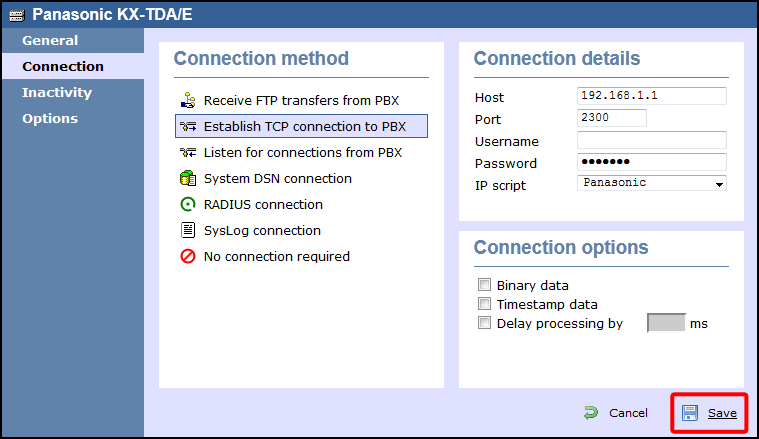Viewport: 759px width, 439px height.
Task: Click the RADIUS connection icon
Action: click(x=187, y=205)
